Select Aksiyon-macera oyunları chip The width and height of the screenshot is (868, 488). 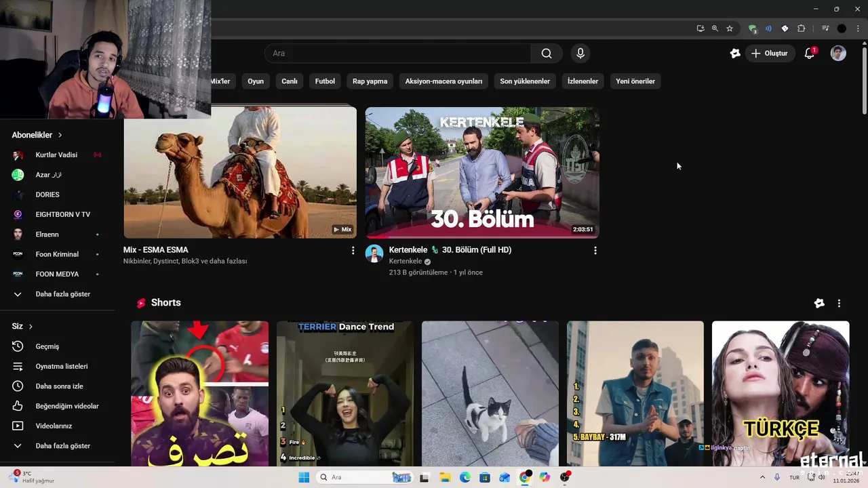point(443,81)
